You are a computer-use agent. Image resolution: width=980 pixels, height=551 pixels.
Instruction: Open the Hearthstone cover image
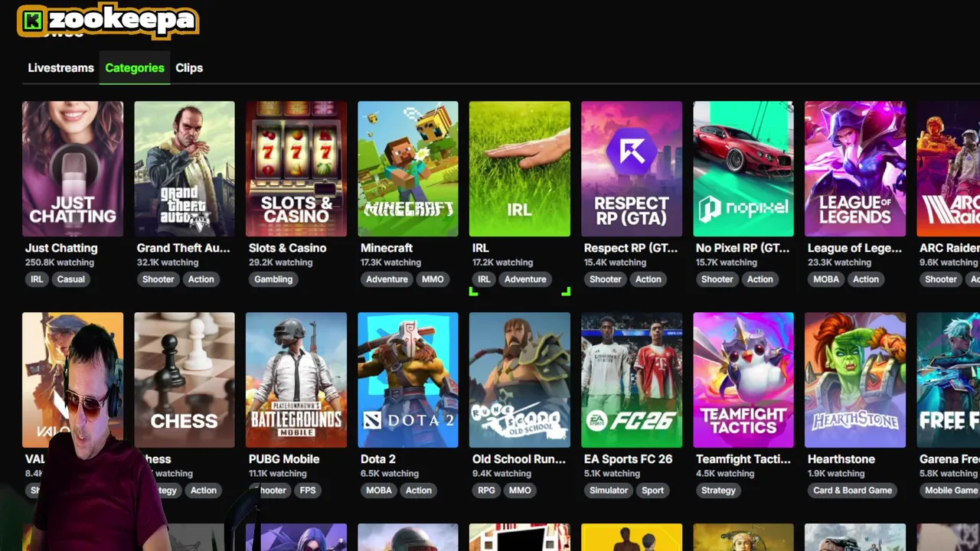[855, 380]
